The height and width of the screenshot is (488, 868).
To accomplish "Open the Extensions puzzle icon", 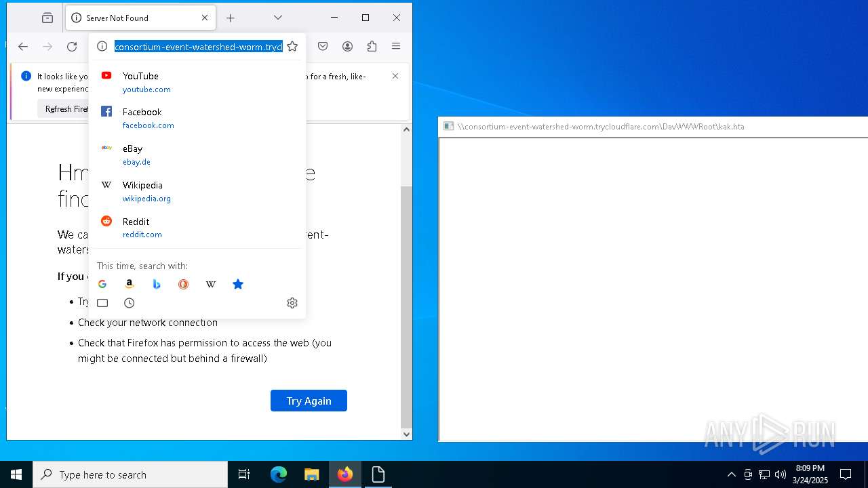I will (372, 46).
